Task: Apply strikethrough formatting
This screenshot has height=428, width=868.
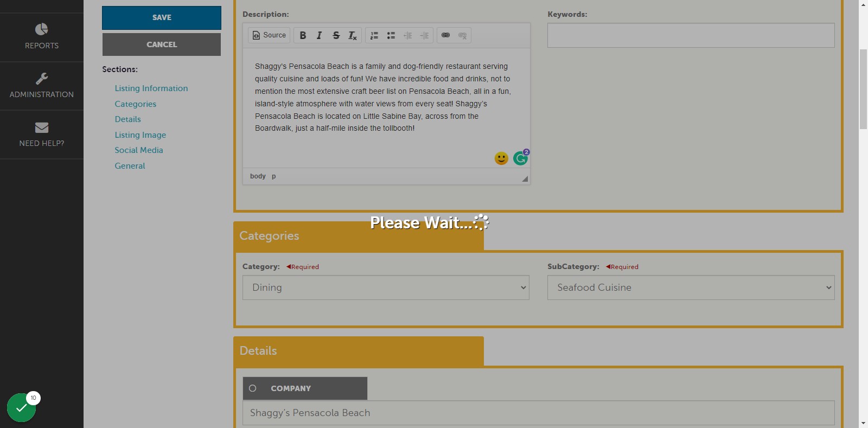Action: click(336, 35)
